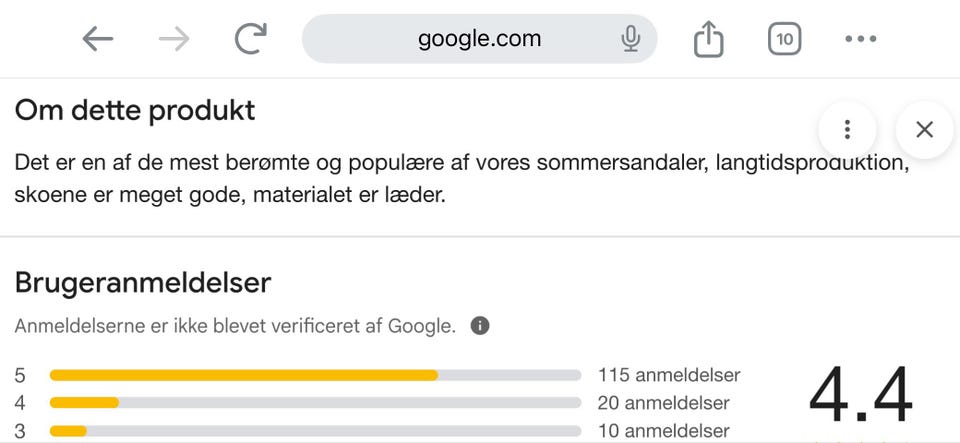Open the 20 anmeldelser reviews
This screenshot has width=960, height=443.
[664, 403]
